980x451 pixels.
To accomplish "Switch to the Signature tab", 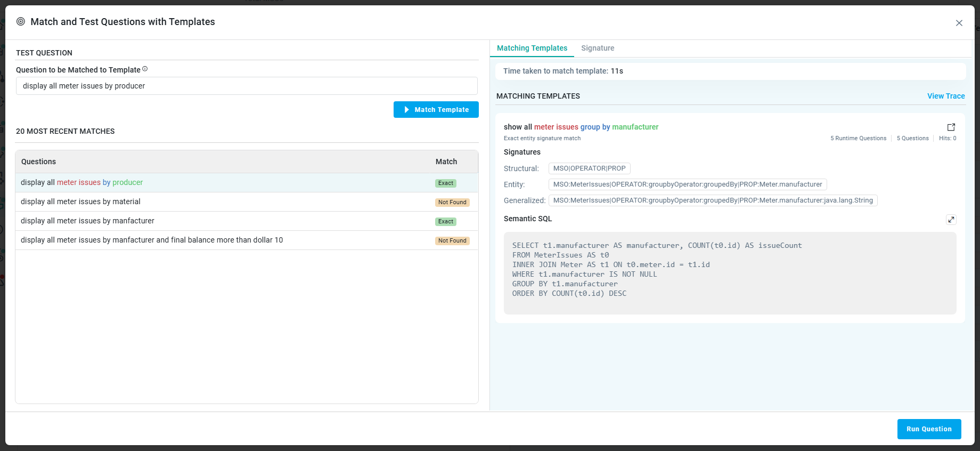I will [x=598, y=48].
